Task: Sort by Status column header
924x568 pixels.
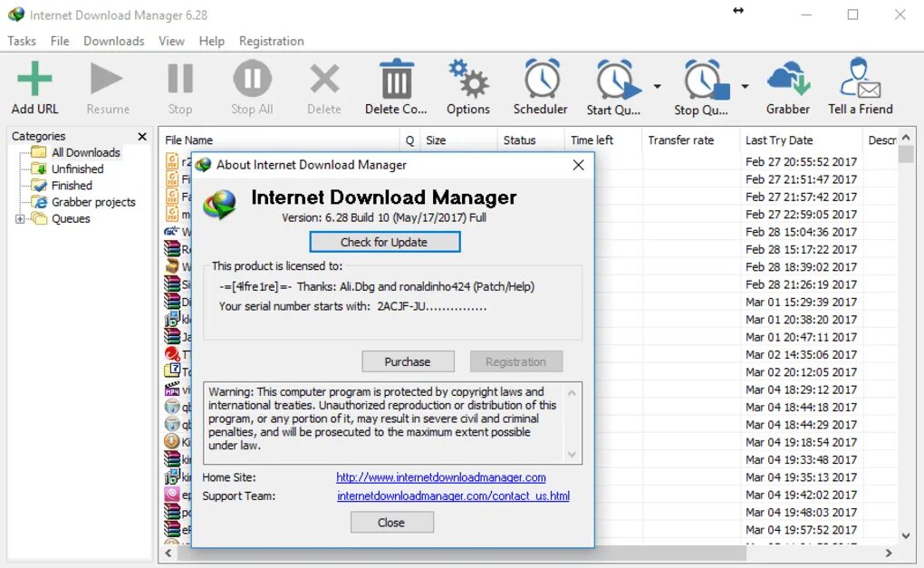Action: (531, 140)
